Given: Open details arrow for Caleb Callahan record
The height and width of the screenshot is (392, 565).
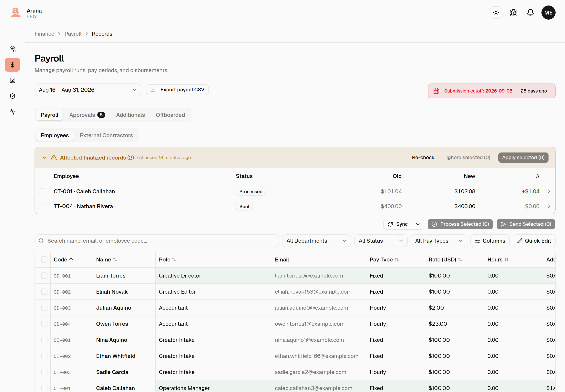Looking at the screenshot, I should 549,191.
